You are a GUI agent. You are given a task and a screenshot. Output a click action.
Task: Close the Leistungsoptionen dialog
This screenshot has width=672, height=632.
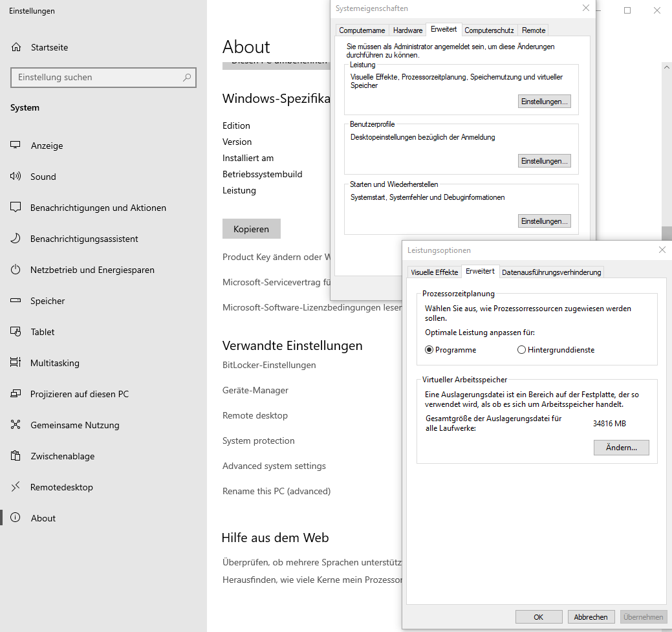coord(662,250)
